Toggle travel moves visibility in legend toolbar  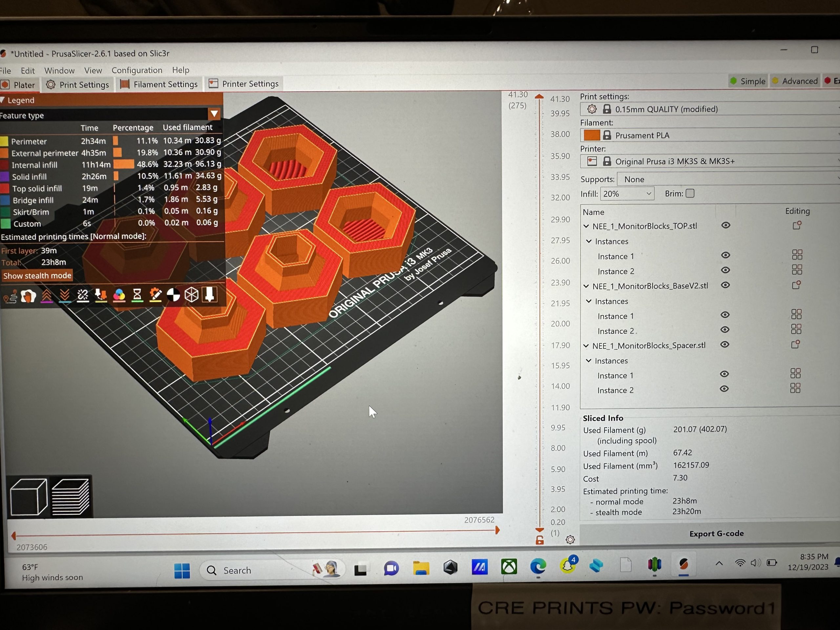[10, 296]
